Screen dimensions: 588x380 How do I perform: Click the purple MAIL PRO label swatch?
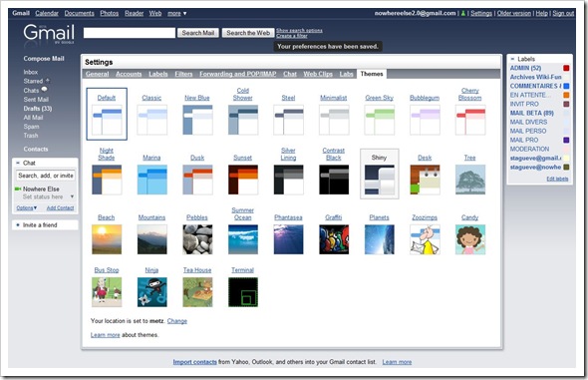pos(566,140)
